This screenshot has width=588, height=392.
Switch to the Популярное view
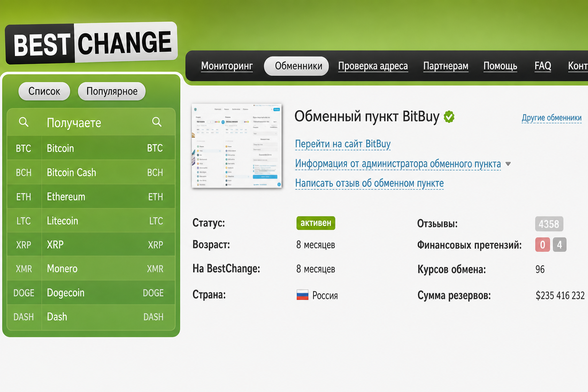112,91
